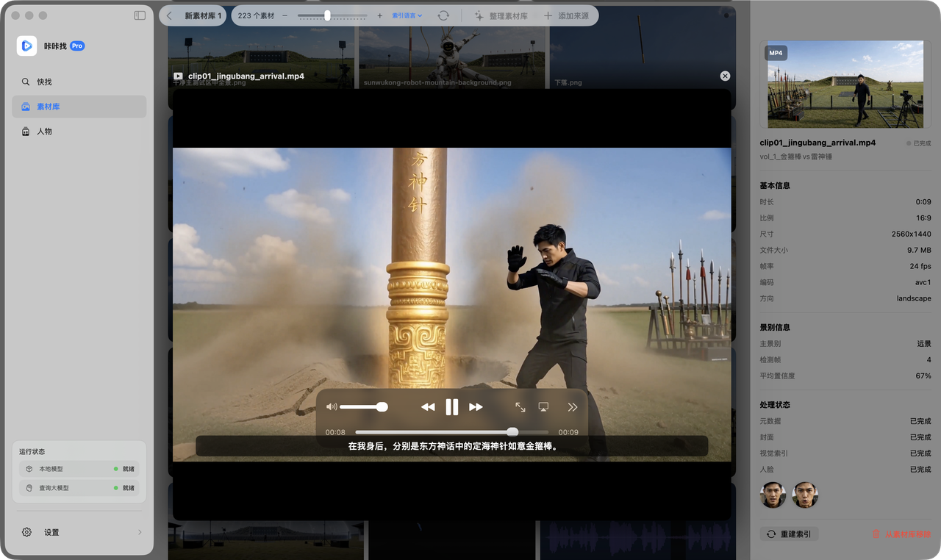The height and width of the screenshot is (560, 941).
Task: Click the 已完成 status next to the filename
Action: (919, 143)
